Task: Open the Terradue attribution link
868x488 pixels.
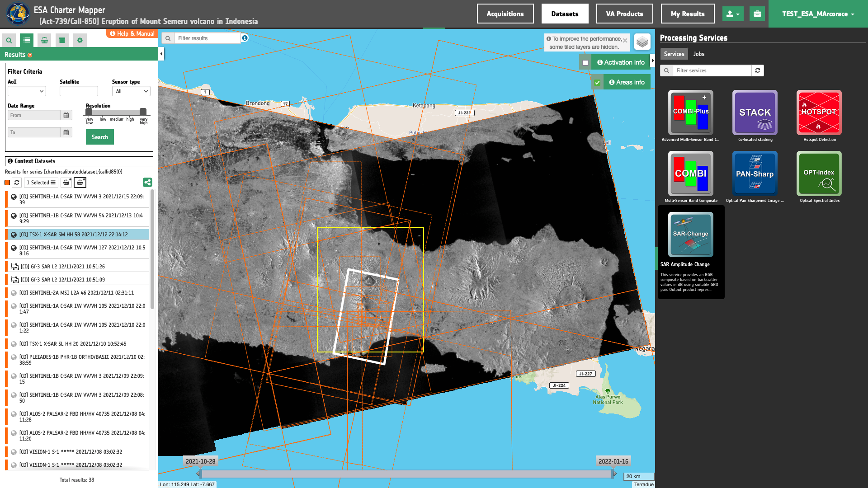Action: [644, 484]
